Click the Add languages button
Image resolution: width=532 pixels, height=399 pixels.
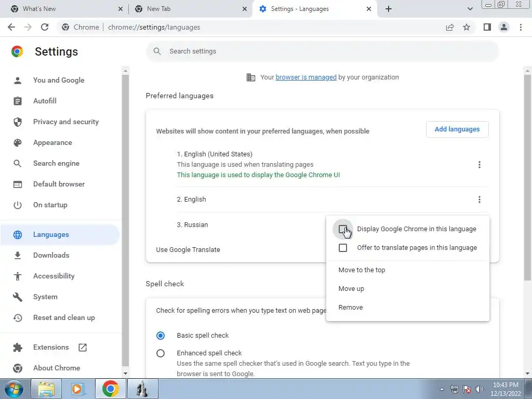457,129
